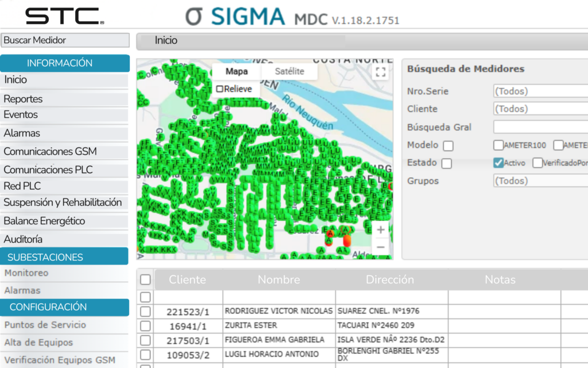Open the Eventos section

(x=64, y=115)
